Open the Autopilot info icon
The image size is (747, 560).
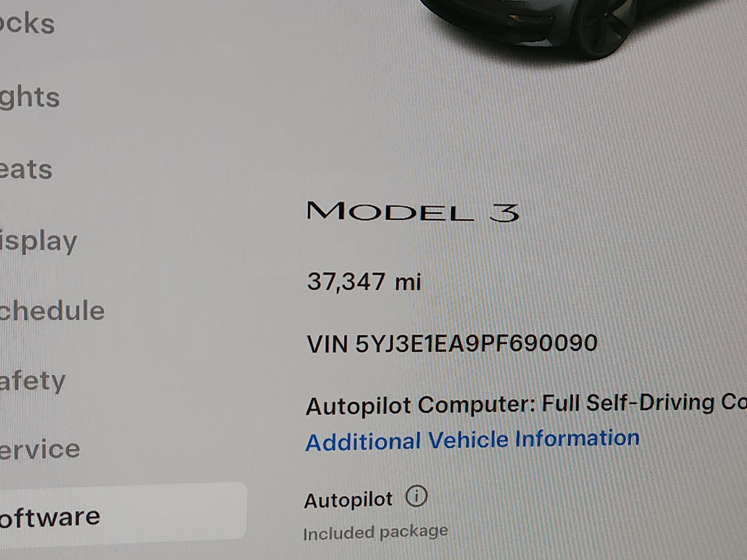coord(416,496)
